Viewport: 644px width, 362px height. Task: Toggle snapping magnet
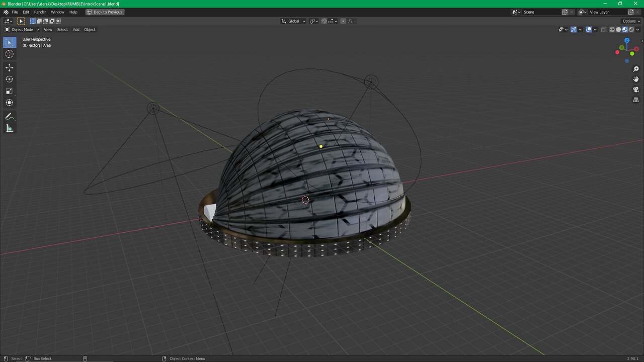pos(324,21)
